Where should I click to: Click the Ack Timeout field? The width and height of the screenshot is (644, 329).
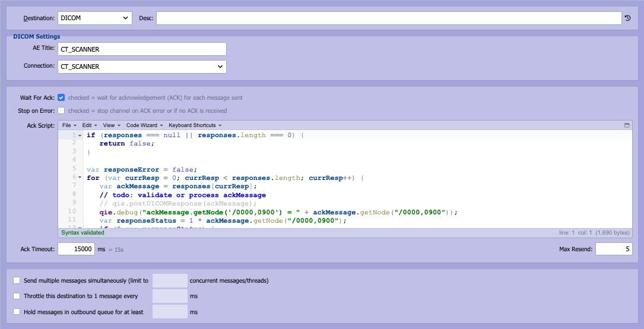(x=77, y=249)
